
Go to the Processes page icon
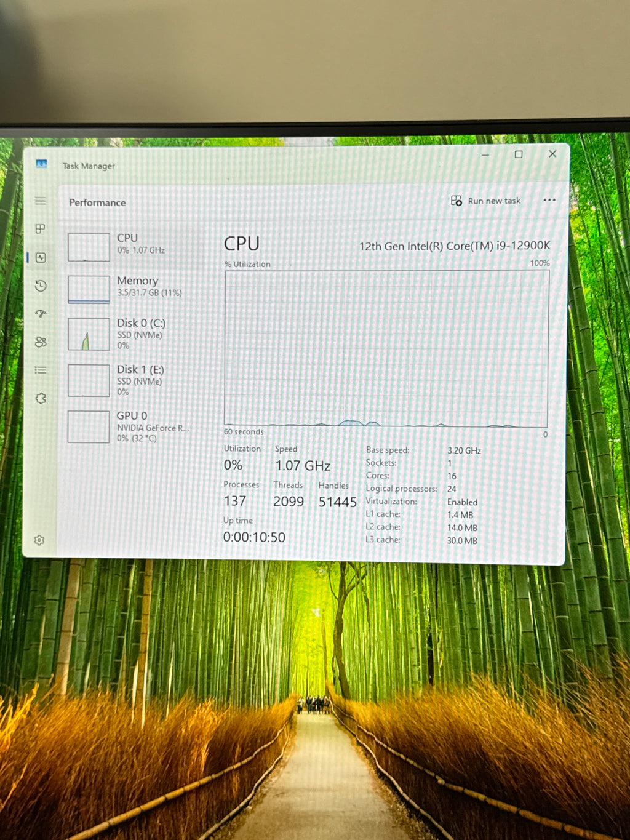41,229
